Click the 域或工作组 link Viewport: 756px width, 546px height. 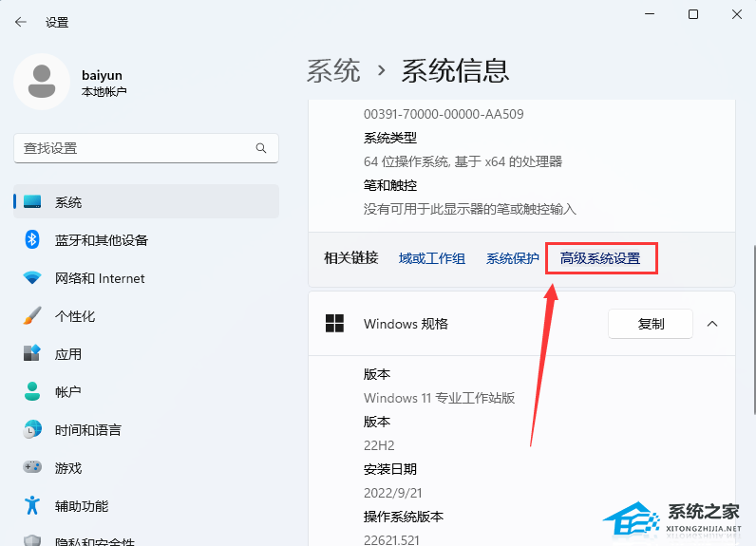[432, 258]
